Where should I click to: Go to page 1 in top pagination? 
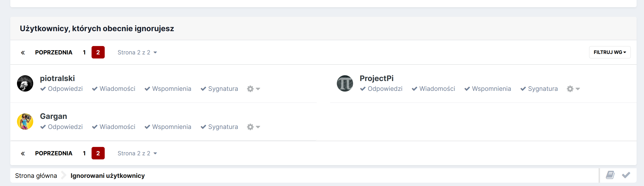click(84, 52)
